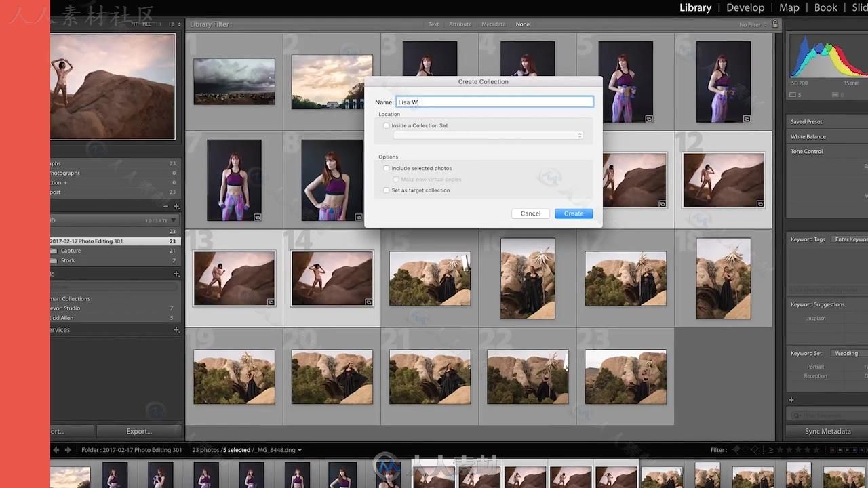Viewport: 868px width, 488px height.
Task: Select the Attribute library filter
Action: point(460,24)
